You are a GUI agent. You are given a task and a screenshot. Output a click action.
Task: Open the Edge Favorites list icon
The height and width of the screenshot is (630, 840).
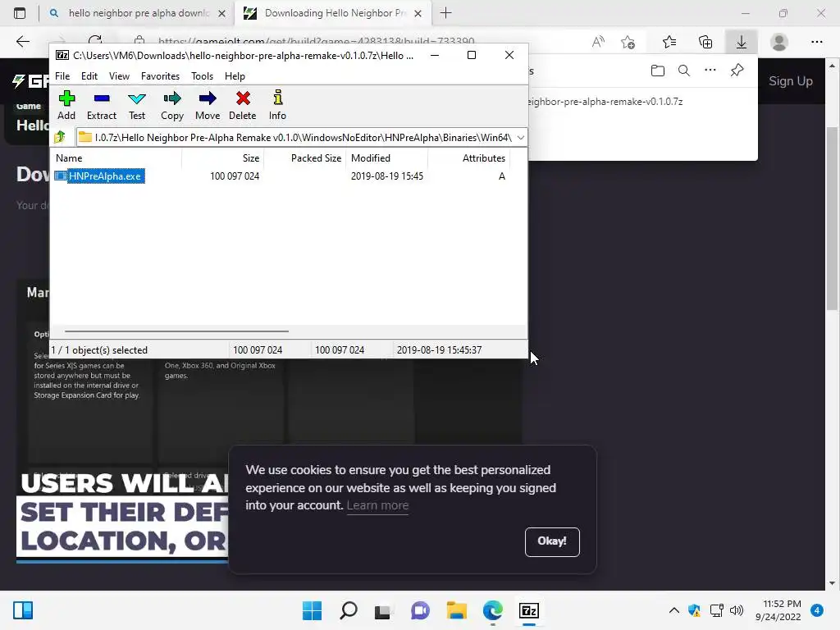(x=669, y=42)
